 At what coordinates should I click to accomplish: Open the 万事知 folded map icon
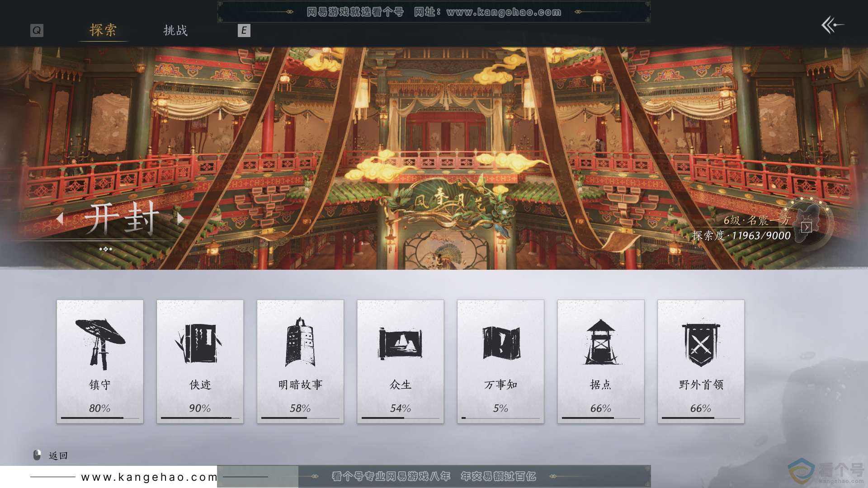pos(501,343)
